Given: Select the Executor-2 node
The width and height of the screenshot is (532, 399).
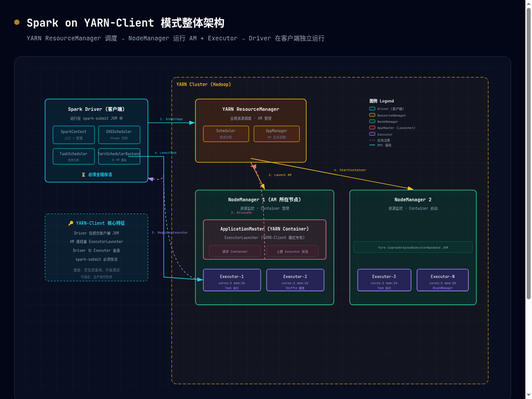Looking at the screenshot, I should (x=295, y=280).
